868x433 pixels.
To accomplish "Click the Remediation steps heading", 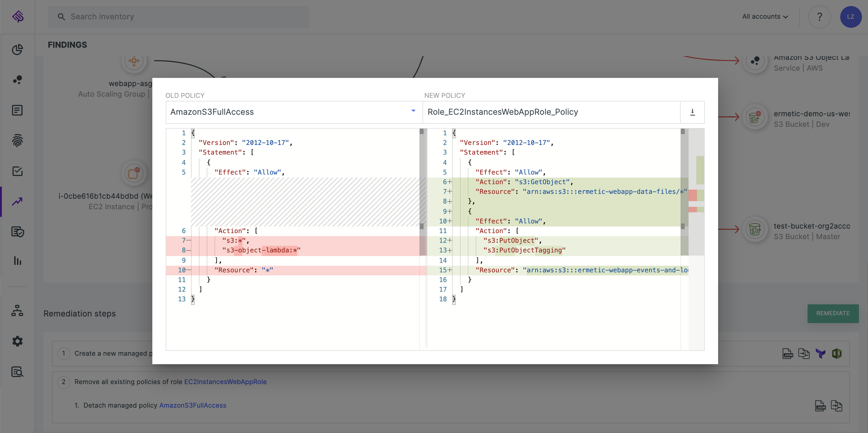I will [79, 313].
